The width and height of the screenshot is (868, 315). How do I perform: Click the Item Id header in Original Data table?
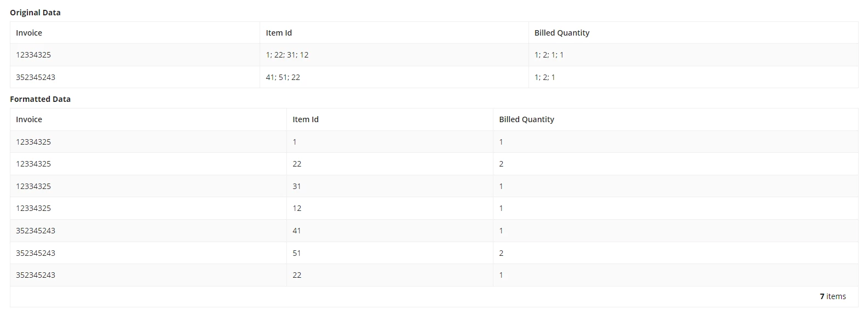[394, 33]
